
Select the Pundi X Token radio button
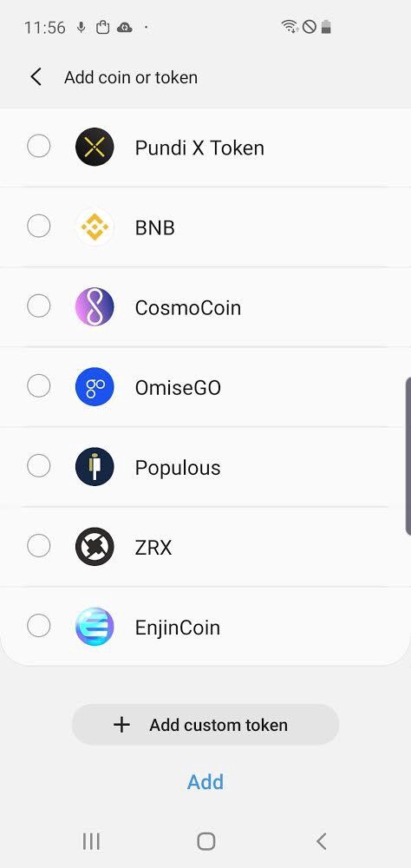(x=39, y=146)
